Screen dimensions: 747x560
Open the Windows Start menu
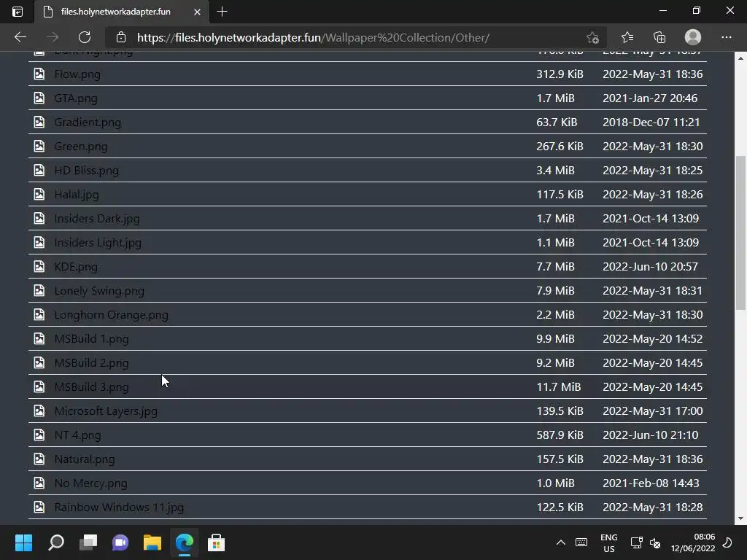pos(23,542)
